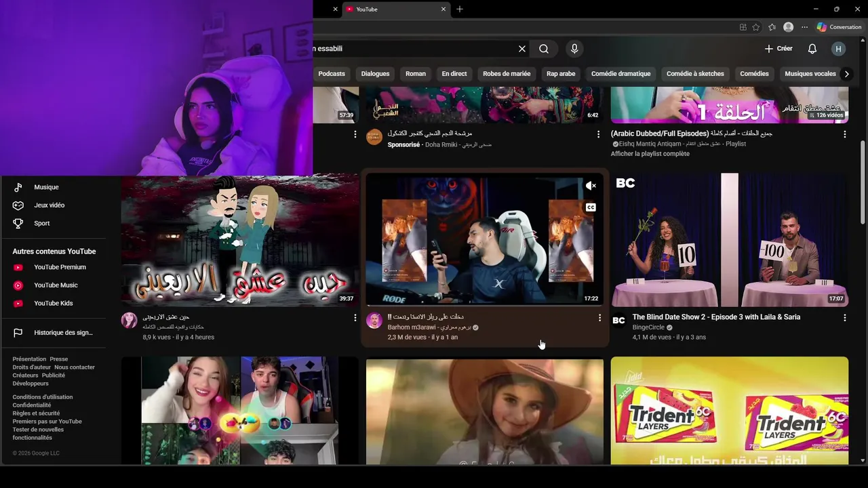Open browser profile avatar icon
Image resolution: width=868 pixels, height=488 pixels.
point(788,27)
